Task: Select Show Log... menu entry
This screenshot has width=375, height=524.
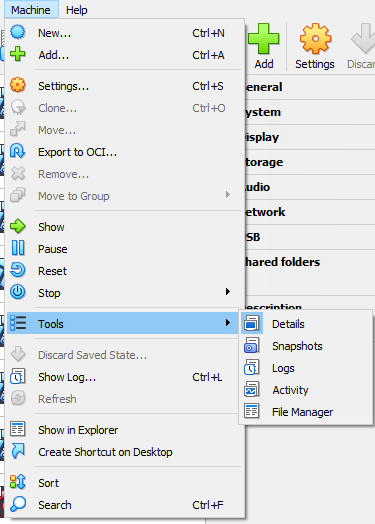Action: coord(124,377)
